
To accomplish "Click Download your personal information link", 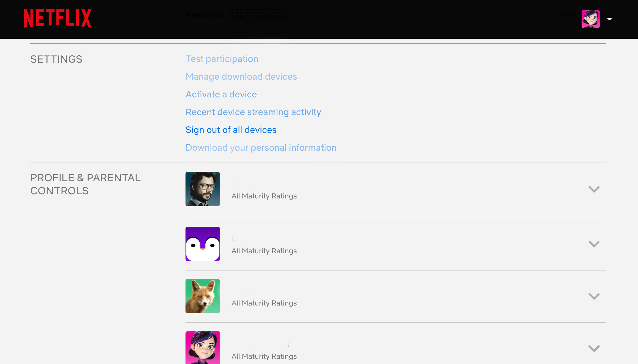I will [x=261, y=147].
